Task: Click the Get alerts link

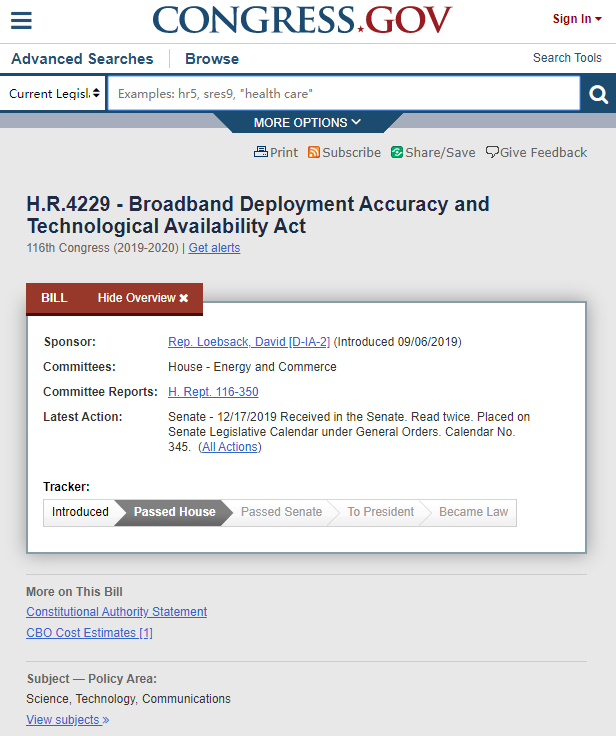Action: tap(214, 248)
